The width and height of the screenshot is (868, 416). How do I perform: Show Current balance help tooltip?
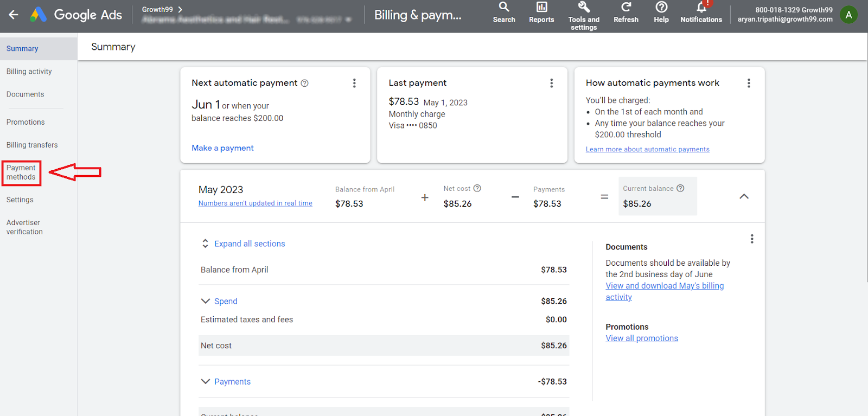(680, 188)
